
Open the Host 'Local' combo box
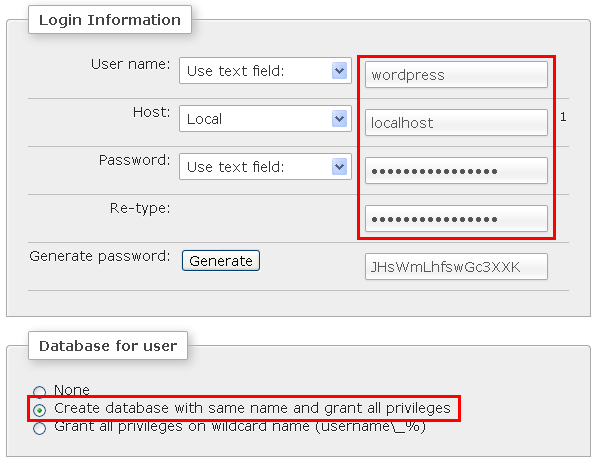(x=265, y=119)
